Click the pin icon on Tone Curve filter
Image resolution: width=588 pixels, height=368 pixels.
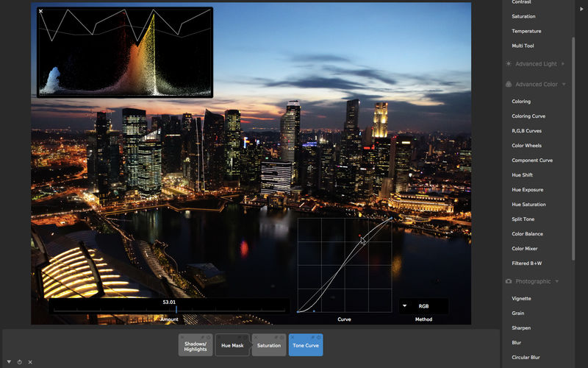[x=313, y=337]
